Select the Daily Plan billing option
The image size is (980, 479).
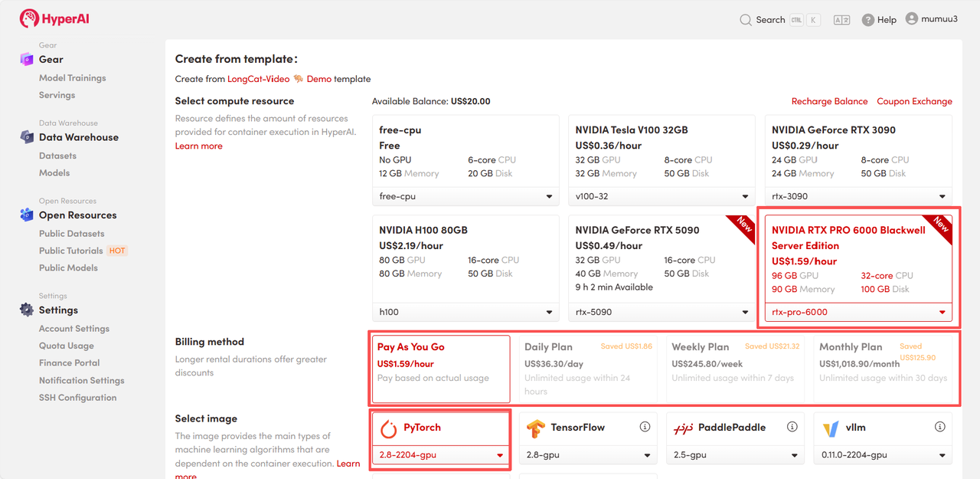tap(588, 369)
